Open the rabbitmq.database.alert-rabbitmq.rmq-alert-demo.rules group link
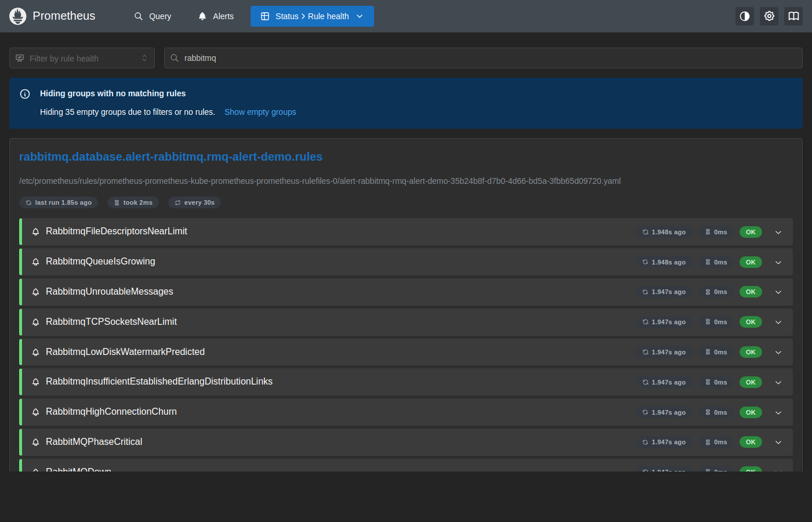This screenshot has width=812, height=522. 171,157
